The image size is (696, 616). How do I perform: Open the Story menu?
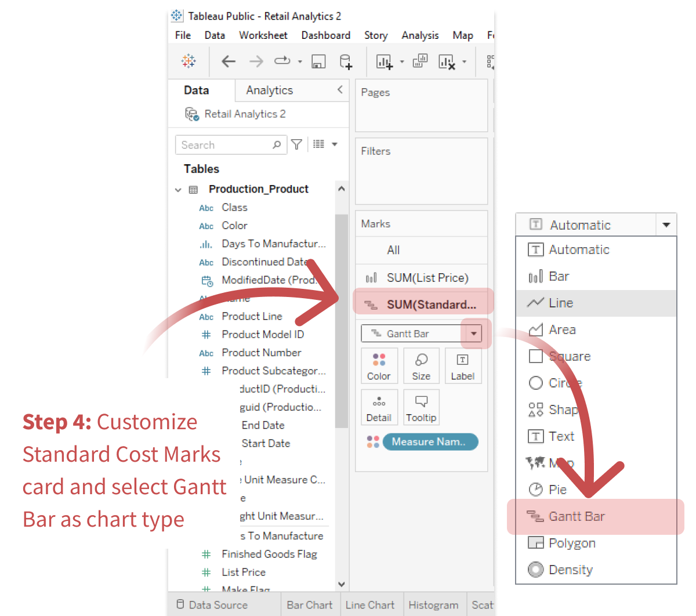click(x=376, y=35)
